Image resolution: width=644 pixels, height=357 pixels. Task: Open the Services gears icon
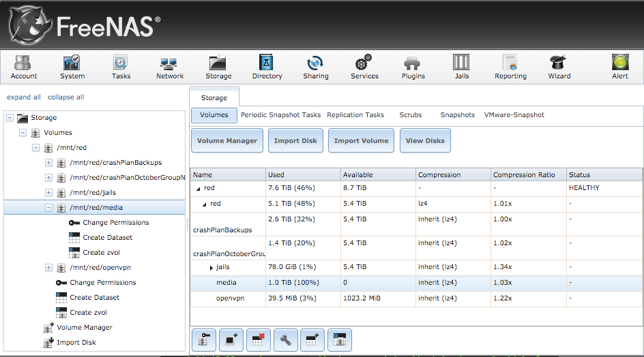364,67
